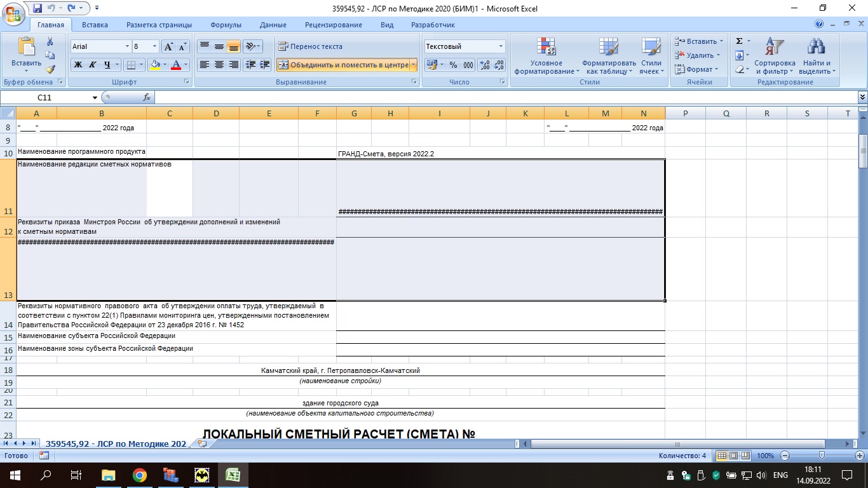Open the Стили ячеек dropdown
Viewport: 868px width, 488px height.
(x=651, y=56)
